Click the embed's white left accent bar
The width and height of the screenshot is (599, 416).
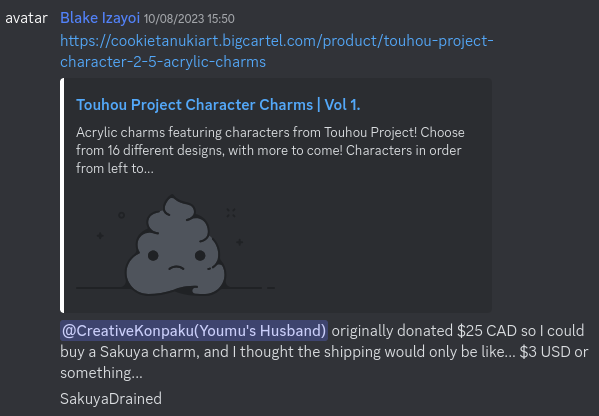[62, 195]
